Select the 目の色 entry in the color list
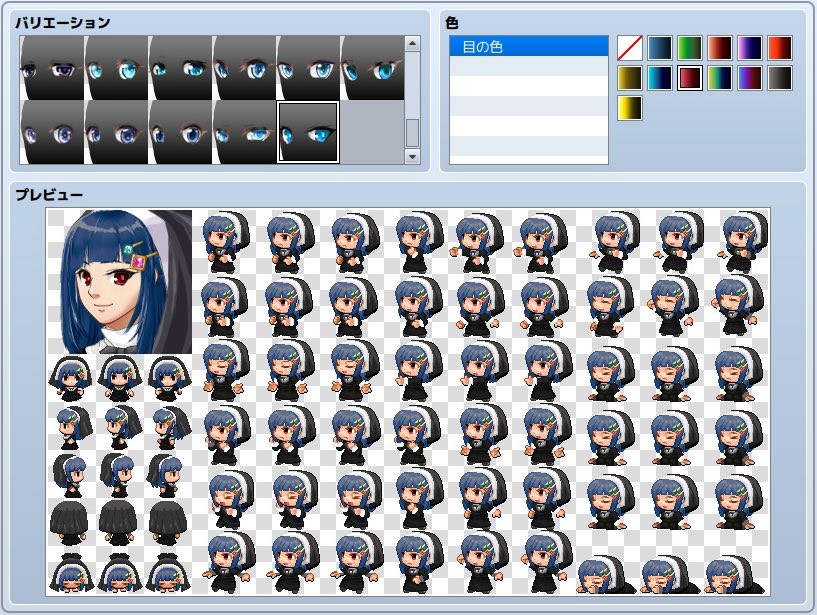The width and height of the screenshot is (817, 615). pyautogui.click(x=530, y=46)
